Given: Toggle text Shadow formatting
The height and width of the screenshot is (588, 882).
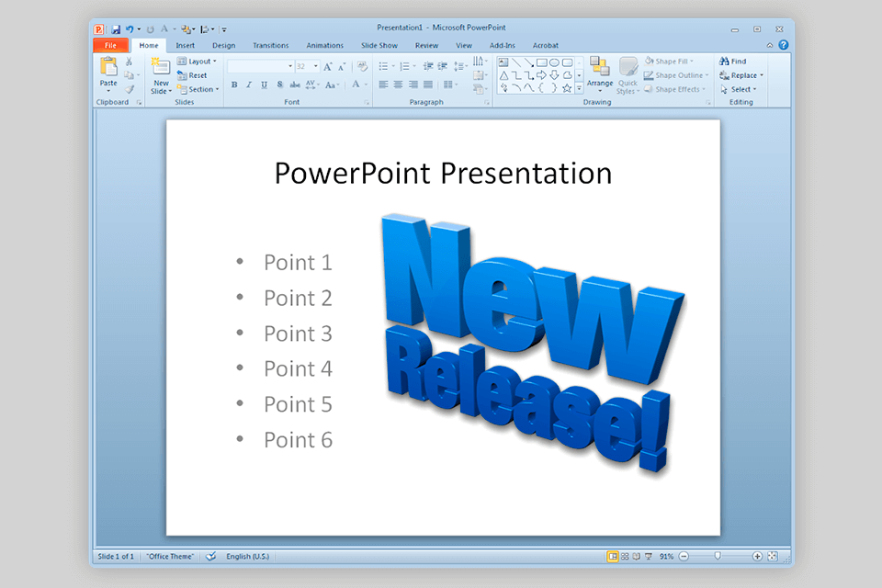Looking at the screenshot, I should tap(279, 85).
